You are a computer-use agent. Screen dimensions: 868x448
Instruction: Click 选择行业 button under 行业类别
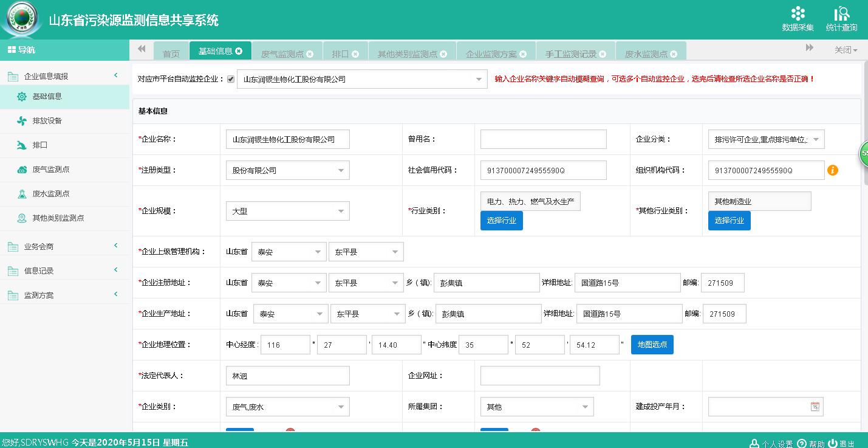tap(501, 221)
